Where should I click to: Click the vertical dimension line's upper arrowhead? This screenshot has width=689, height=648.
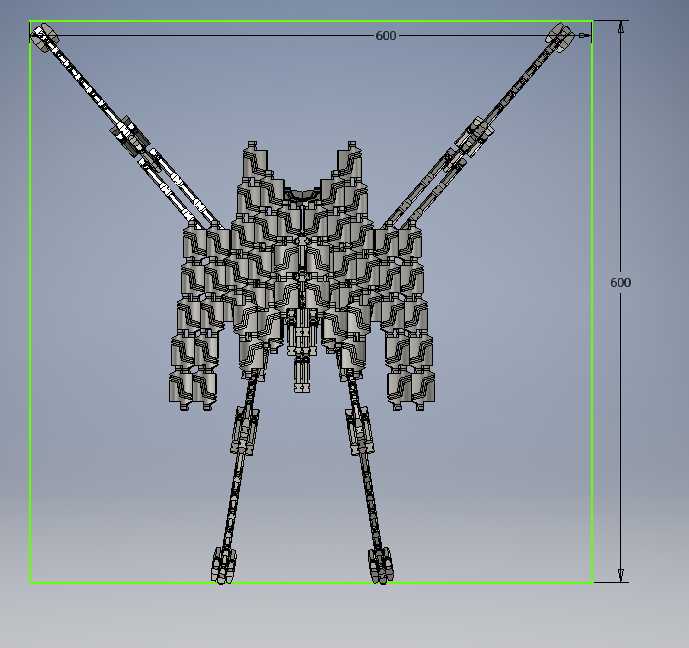click(620, 27)
